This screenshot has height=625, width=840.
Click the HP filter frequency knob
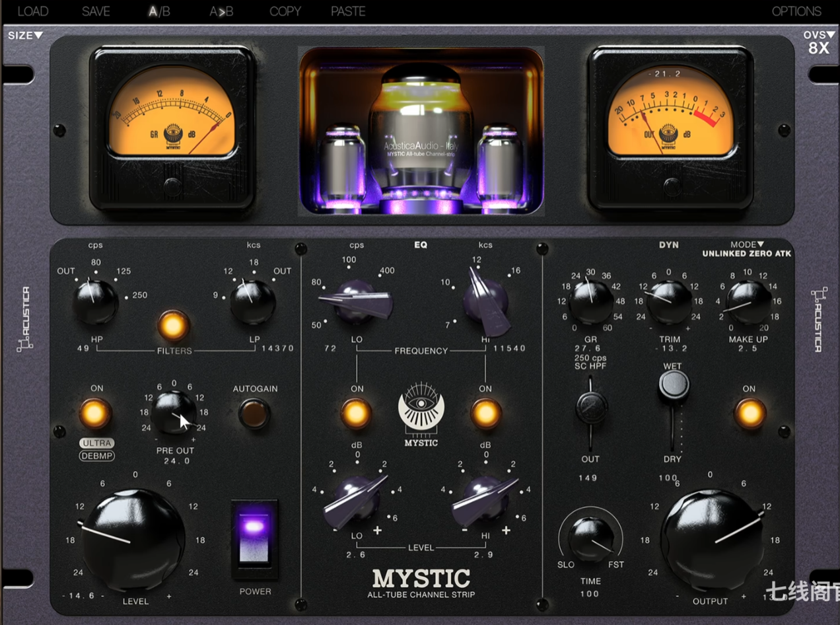[95, 301]
